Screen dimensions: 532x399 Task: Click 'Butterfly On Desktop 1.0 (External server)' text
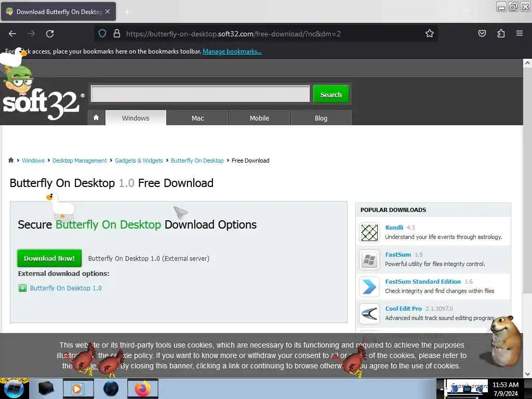pos(149,259)
